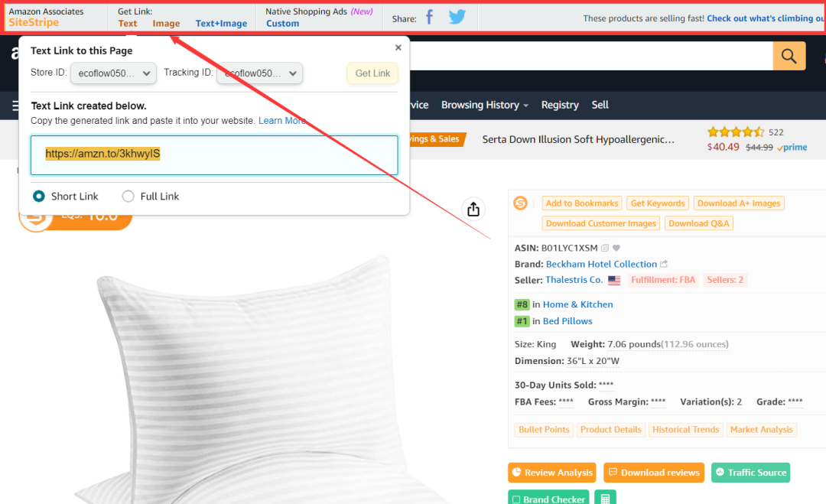
Task: Close the Text Link popup
Action: click(x=398, y=47)
